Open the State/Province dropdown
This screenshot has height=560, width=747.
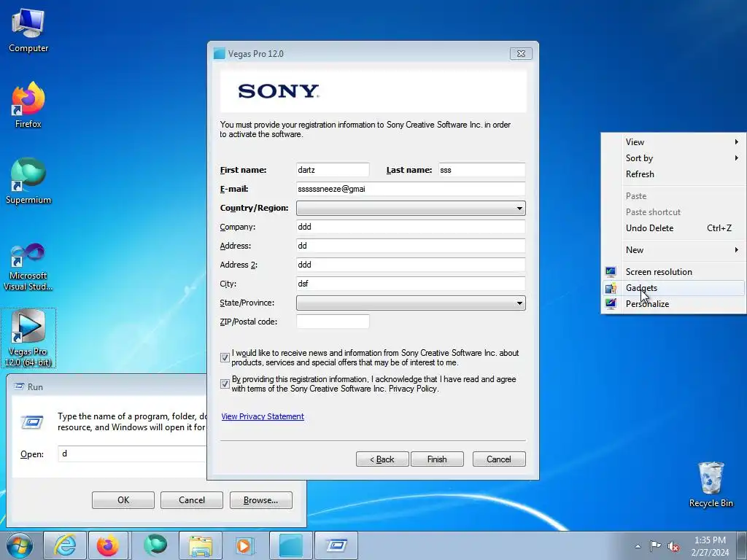(411, 303)
